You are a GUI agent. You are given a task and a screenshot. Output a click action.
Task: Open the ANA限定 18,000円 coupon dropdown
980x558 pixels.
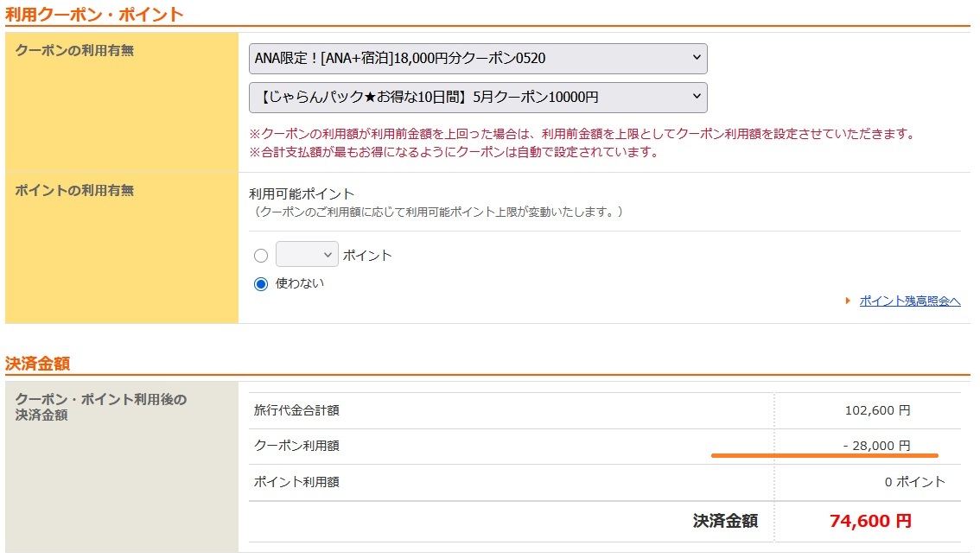point(477,59)
